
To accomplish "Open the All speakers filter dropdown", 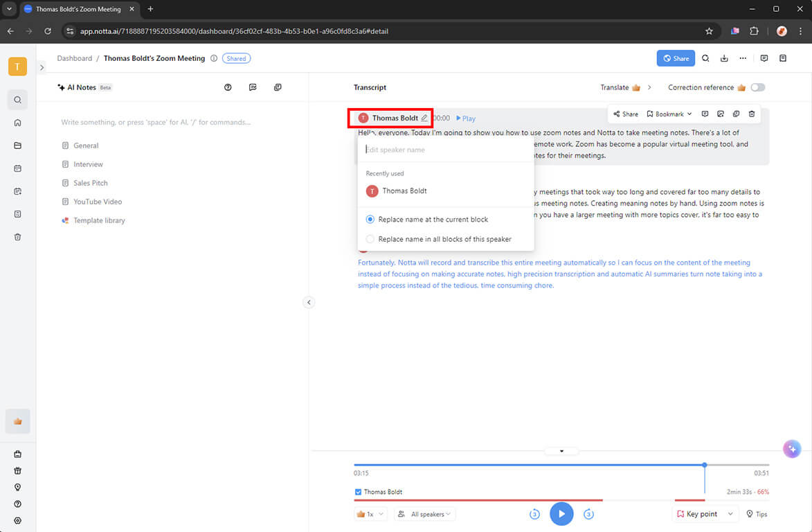I will tap(424, 515).
